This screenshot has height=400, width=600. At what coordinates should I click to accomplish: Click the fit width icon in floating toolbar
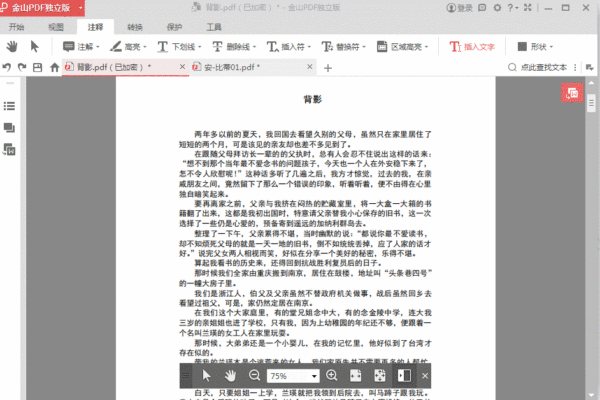357,375
